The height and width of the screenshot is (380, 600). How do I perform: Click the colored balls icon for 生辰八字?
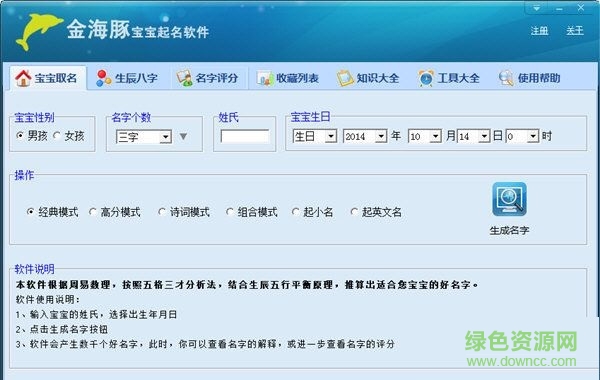(x=103, y=78)
